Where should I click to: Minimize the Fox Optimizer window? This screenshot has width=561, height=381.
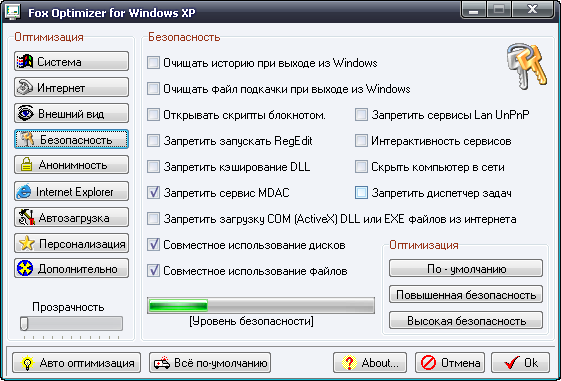pos(474,10)
